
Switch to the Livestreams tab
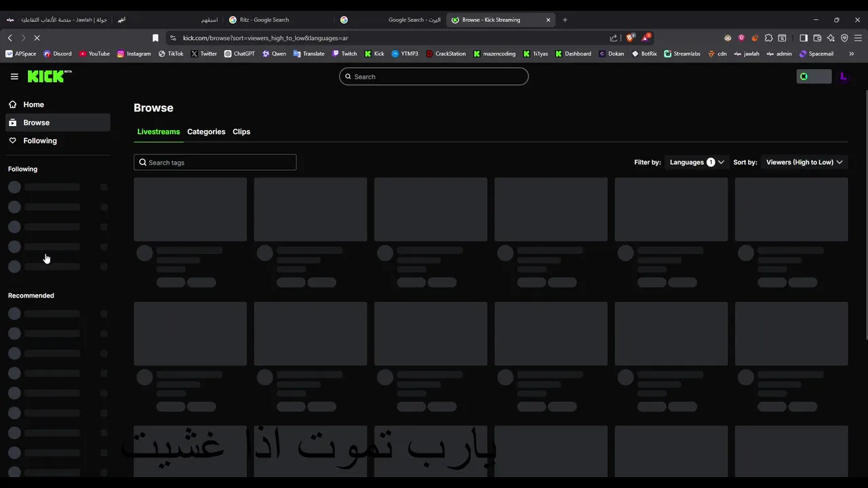click(x=159, y=131)
